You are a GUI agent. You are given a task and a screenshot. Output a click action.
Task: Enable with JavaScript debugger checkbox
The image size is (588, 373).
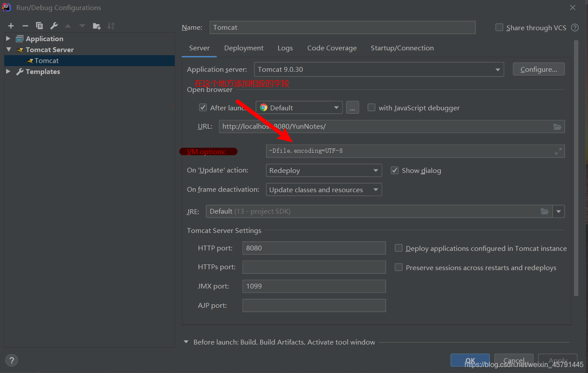point(371,107)
